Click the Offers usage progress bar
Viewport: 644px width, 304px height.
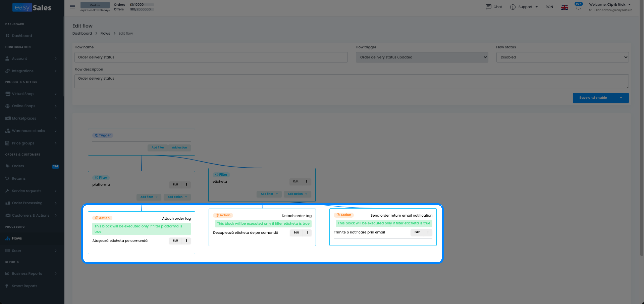[x=142, y=9]
